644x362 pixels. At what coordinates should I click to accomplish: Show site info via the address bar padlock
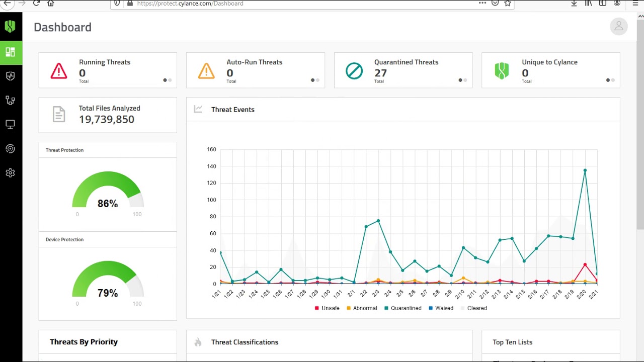pos(130,3)
